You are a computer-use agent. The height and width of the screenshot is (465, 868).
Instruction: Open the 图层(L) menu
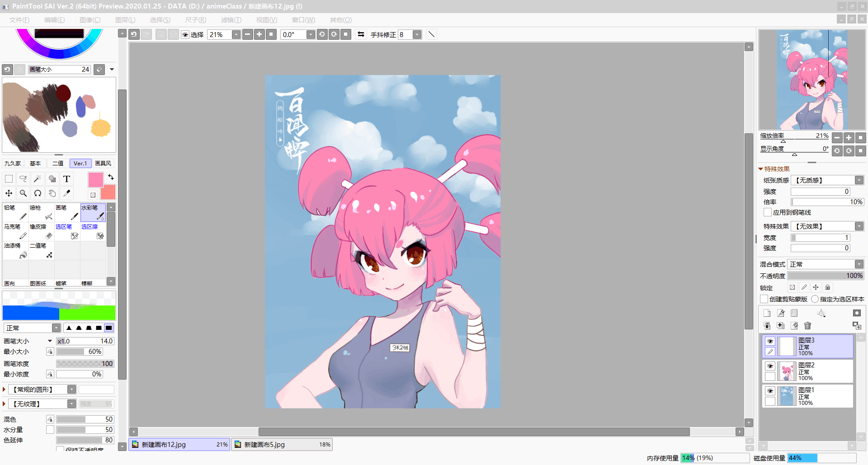(x=125, y=20)
